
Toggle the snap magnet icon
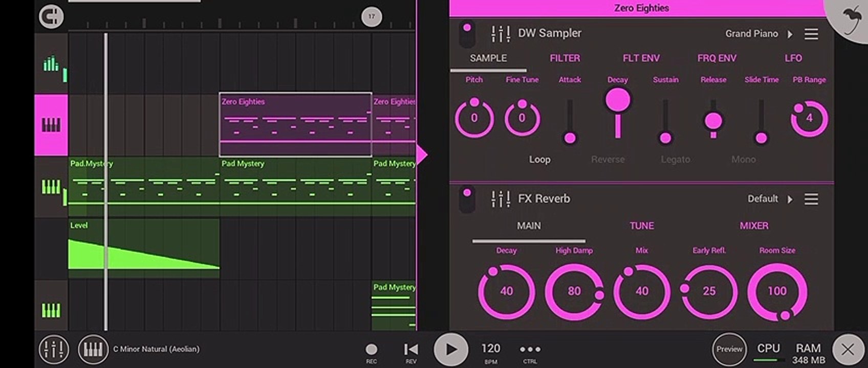(51, 17)
